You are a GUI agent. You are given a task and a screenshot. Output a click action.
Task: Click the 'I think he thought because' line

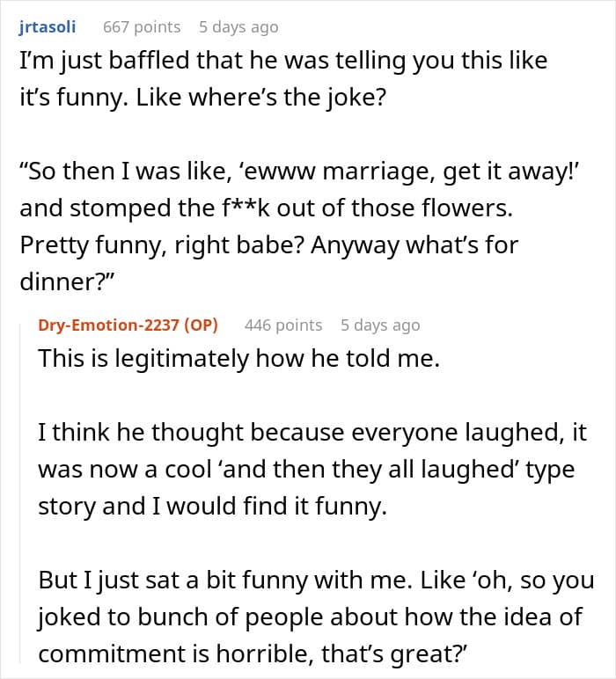tap(312, 432)
